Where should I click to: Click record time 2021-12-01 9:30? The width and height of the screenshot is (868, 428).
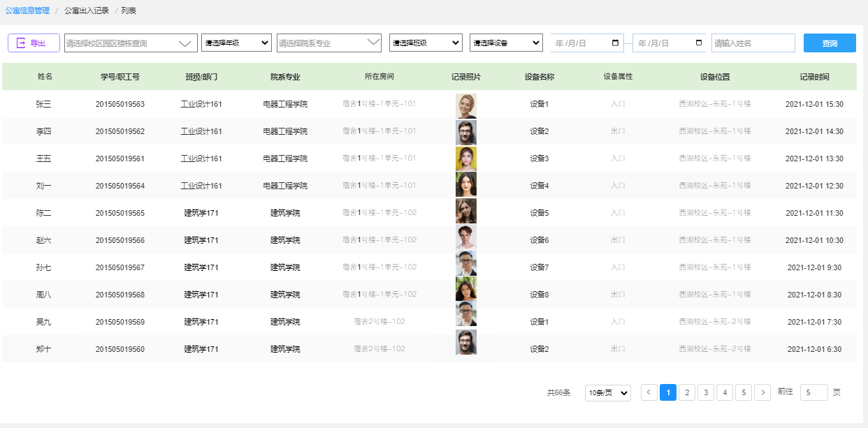814,267
